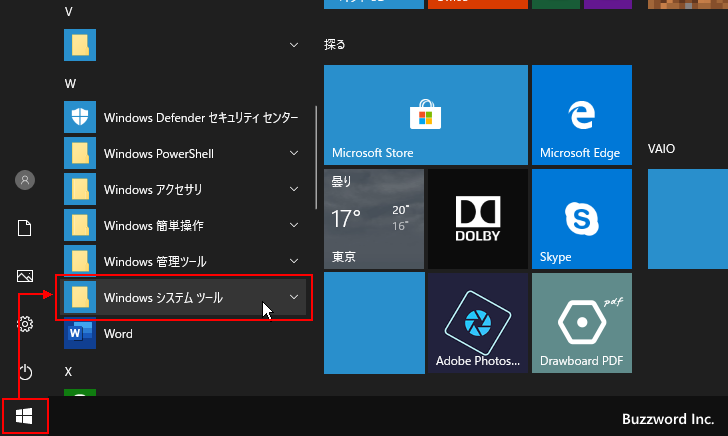Click the Windows Start button

pyautogui.click(x=24, y=416)
